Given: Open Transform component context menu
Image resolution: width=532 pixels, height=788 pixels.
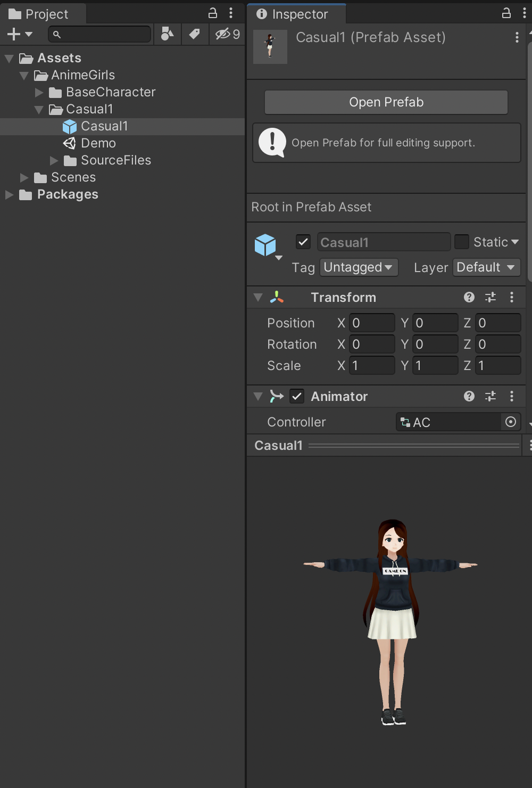Looking at the screenshot, I should pyautogui.click(x=512, y=297).
